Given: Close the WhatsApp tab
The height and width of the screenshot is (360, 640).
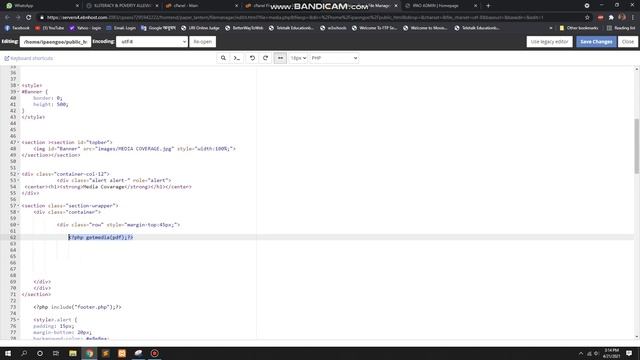Looking at the screenshot, I should click(x=78, y=6).
